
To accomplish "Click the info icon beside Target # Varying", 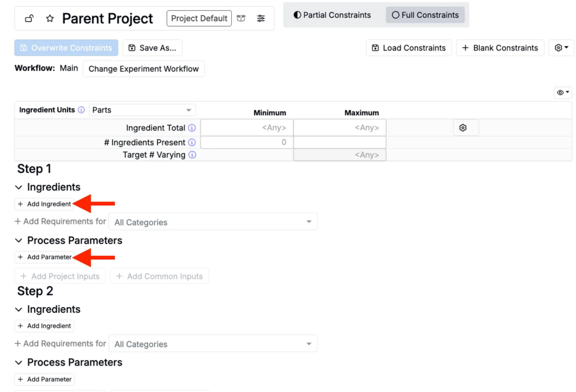I will [192, 155].
